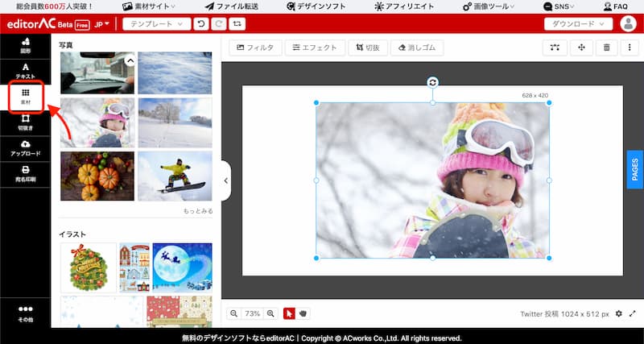Click the move arrows toolbar icon
Viewport: 644px width, 344px height.
[x=581, y=48]
